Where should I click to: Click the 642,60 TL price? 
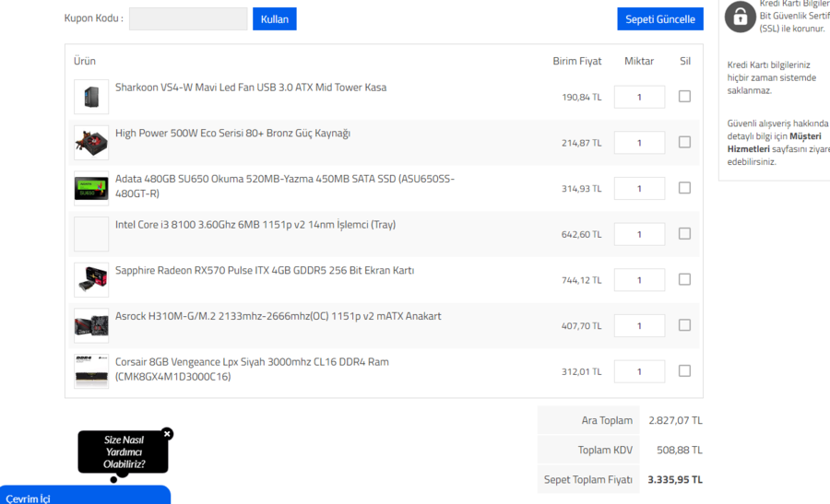581,234
